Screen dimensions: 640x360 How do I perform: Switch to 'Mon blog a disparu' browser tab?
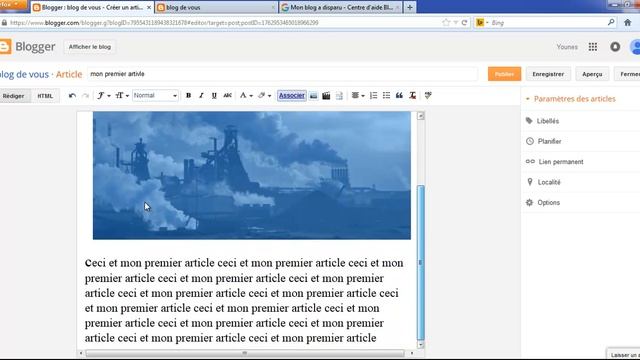[x=340, y=7]
